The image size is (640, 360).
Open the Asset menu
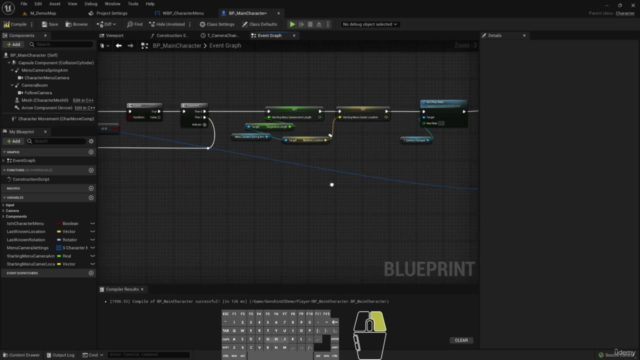point(55,4)
